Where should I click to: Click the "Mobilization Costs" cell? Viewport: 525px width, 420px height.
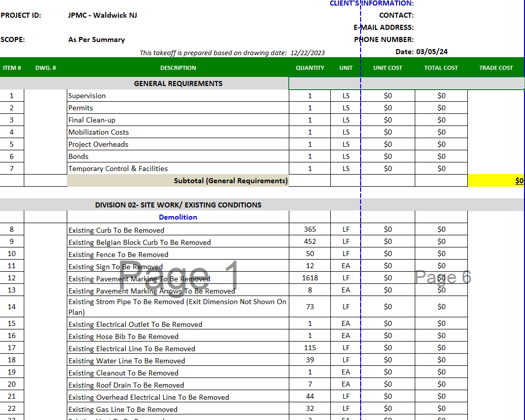click(99, 132)
